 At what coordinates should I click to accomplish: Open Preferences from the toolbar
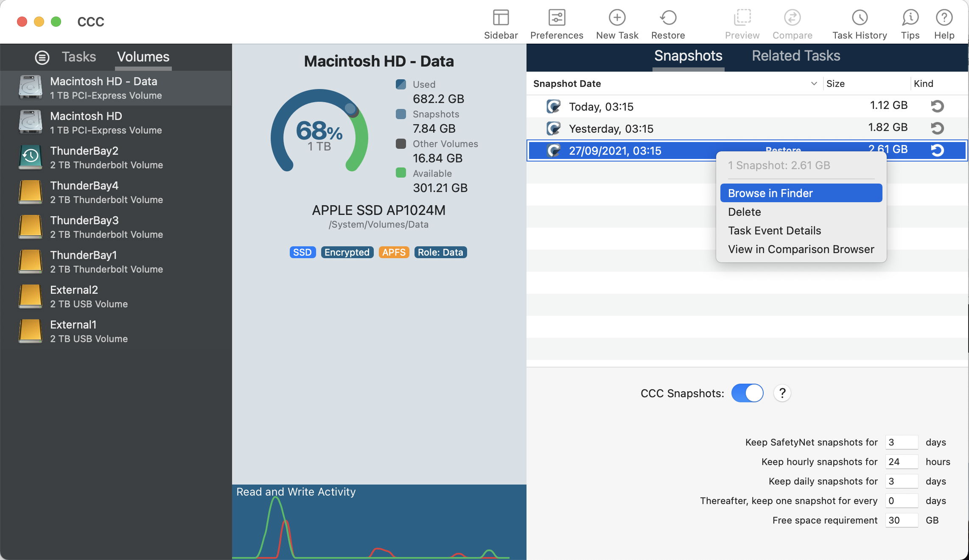coord(556,18)
